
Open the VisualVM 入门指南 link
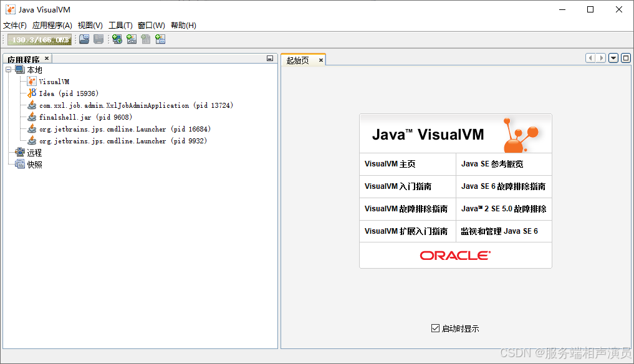(398, 186)
